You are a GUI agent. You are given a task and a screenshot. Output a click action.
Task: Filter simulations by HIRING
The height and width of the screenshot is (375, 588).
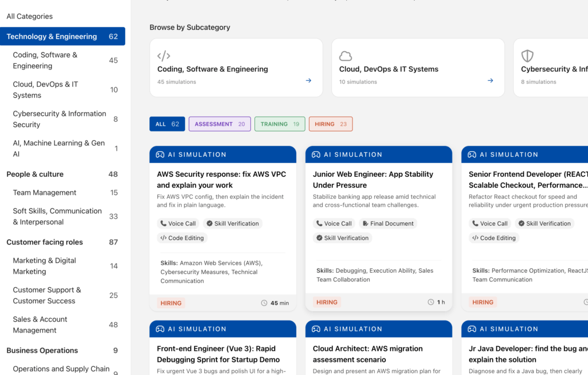(330, 124)
